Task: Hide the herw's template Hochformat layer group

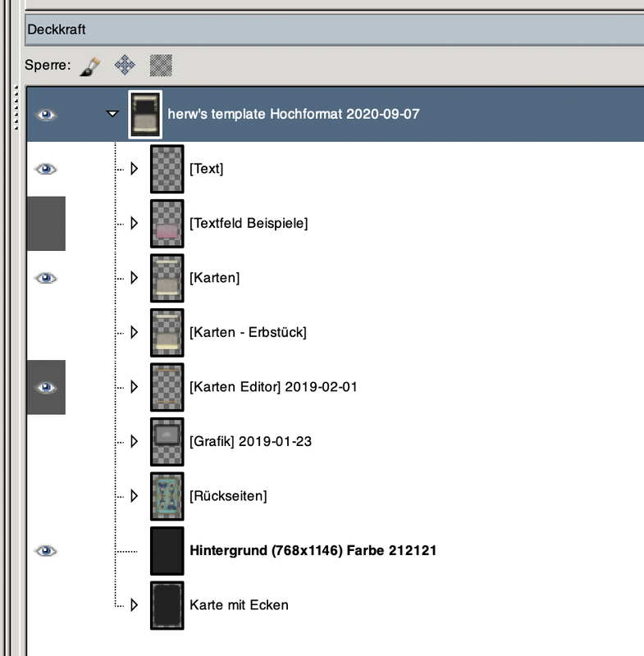Action: click(46, 115)
